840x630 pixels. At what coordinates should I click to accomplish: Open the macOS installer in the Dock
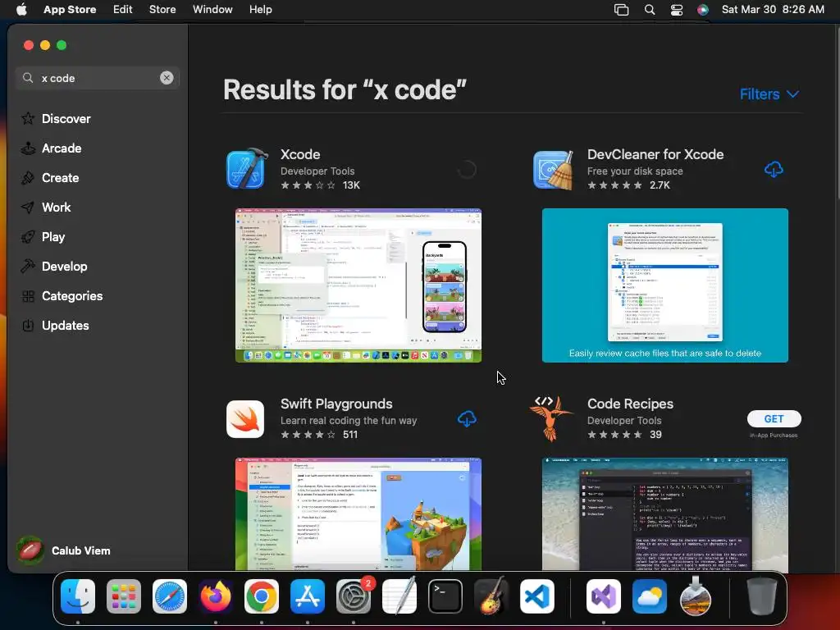coord(696,596)
